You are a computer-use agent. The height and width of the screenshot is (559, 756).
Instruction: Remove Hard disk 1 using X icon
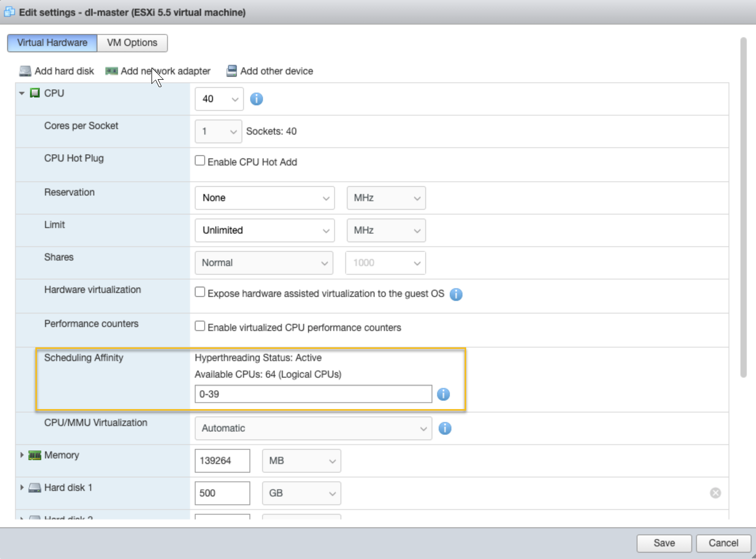[x=715, y=493]
